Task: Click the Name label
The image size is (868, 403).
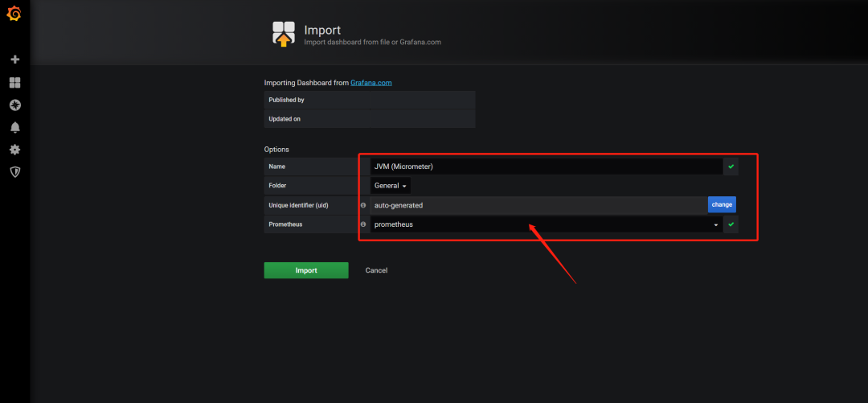Action: tap(277, 167)
